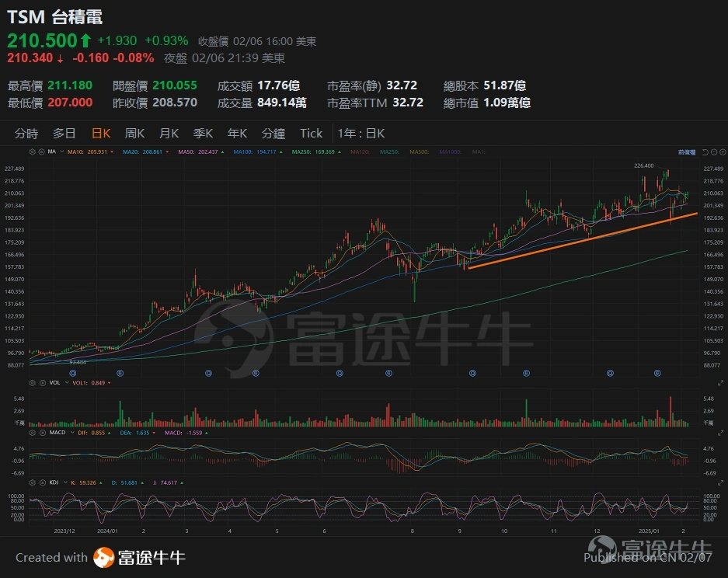Click the 最低價 value 207.000
The height and width of the screenshot is (578, 728).
[70, 103]
